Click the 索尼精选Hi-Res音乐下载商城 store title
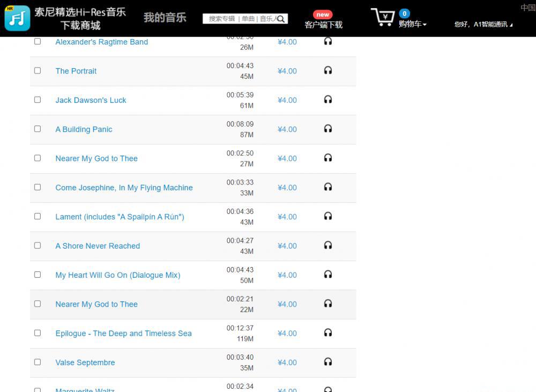 [80, 18]
